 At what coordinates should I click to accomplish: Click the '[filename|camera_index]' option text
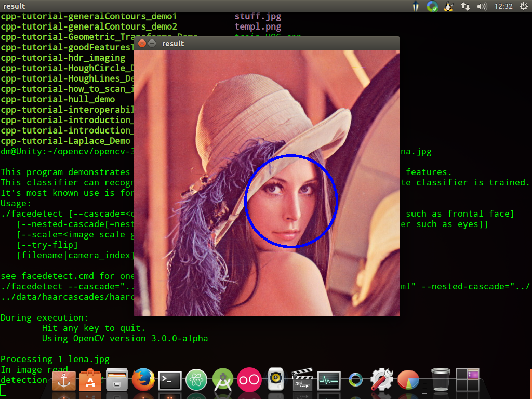click(75, 256)
